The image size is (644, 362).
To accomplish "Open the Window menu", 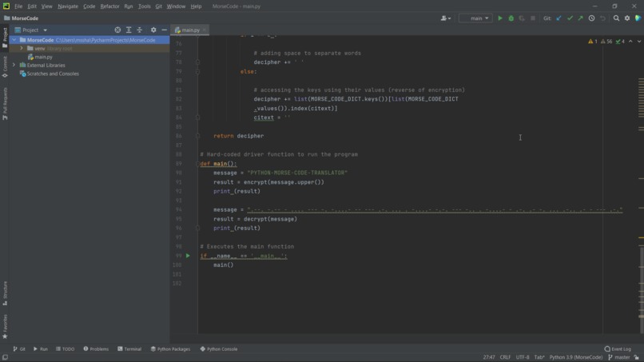I will click(x=176, y=6).
